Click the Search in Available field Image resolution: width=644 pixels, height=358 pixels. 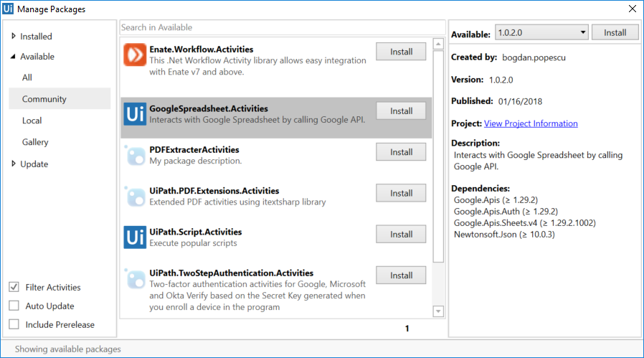click(283, 27)
